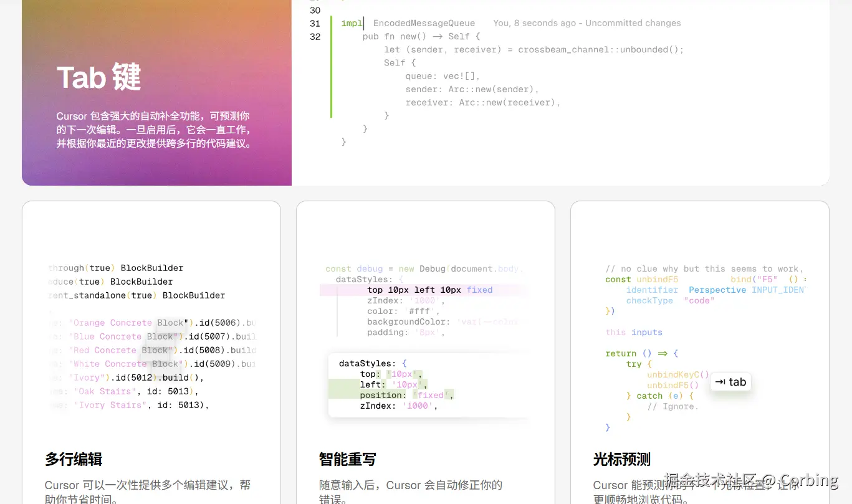Viewport: 852px width, 504px height.
Task: Click the "Blue Concrete Block" code line
Action: coord(151,336)
